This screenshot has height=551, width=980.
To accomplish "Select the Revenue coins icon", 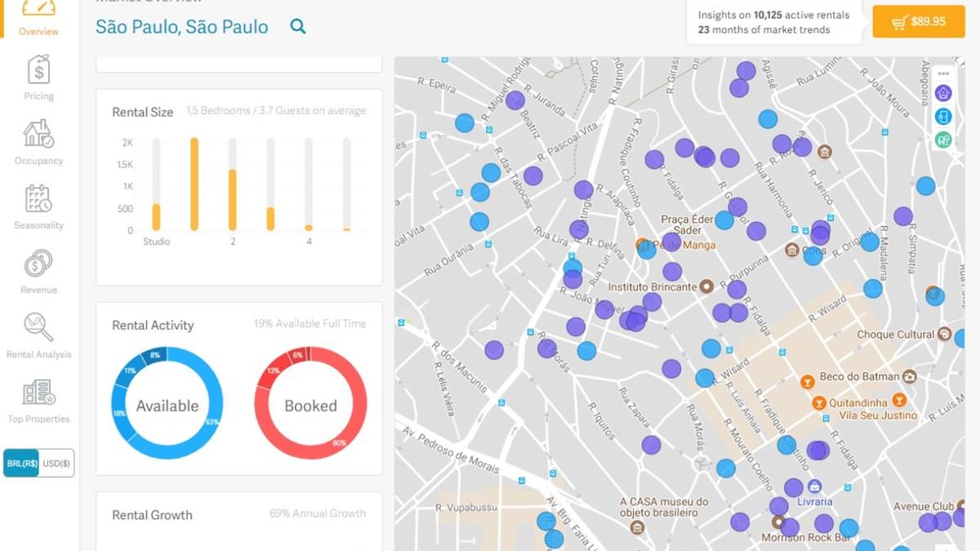I will pyautogui.click(x=38, y=271).
